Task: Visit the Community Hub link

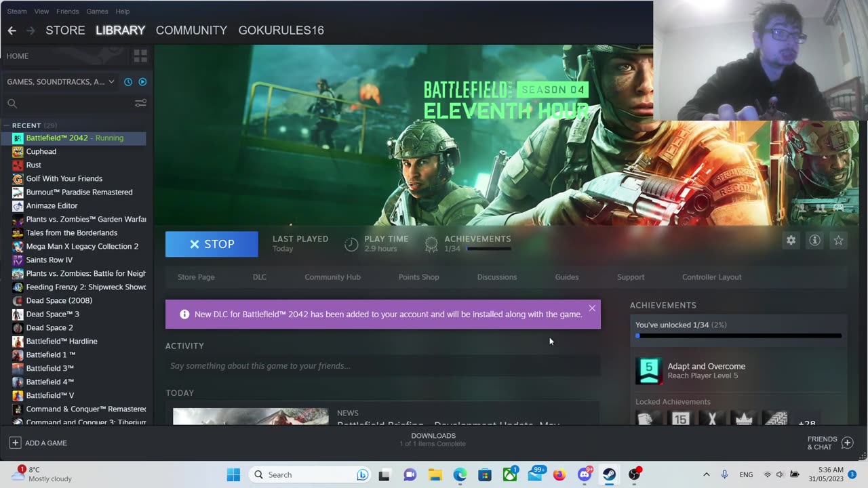Action: coord(332,277)
